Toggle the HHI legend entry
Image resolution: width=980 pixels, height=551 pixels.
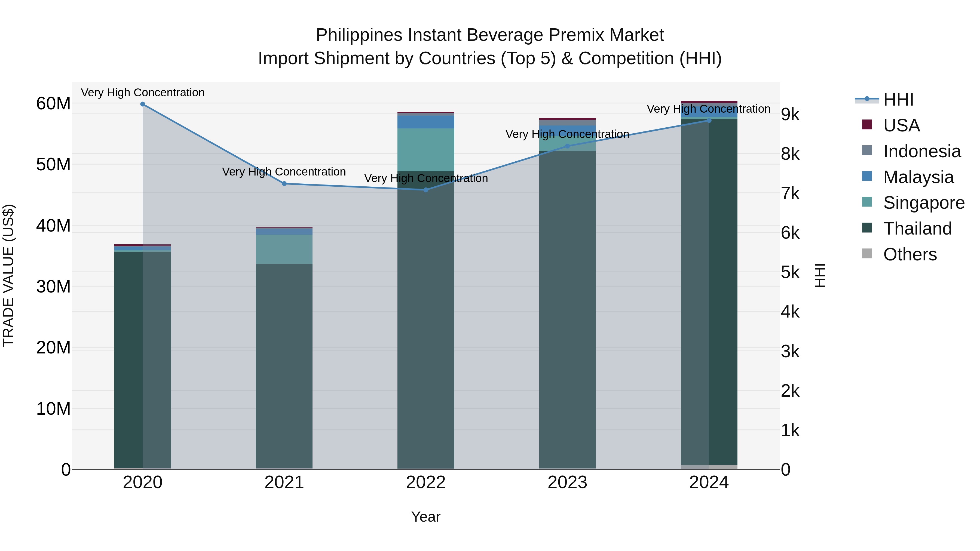pos(884,100)
